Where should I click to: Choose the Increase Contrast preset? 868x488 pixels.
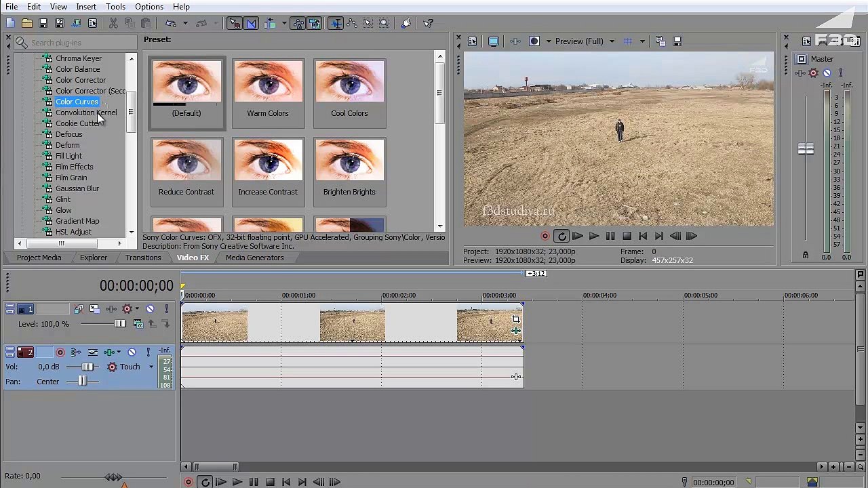268,171
